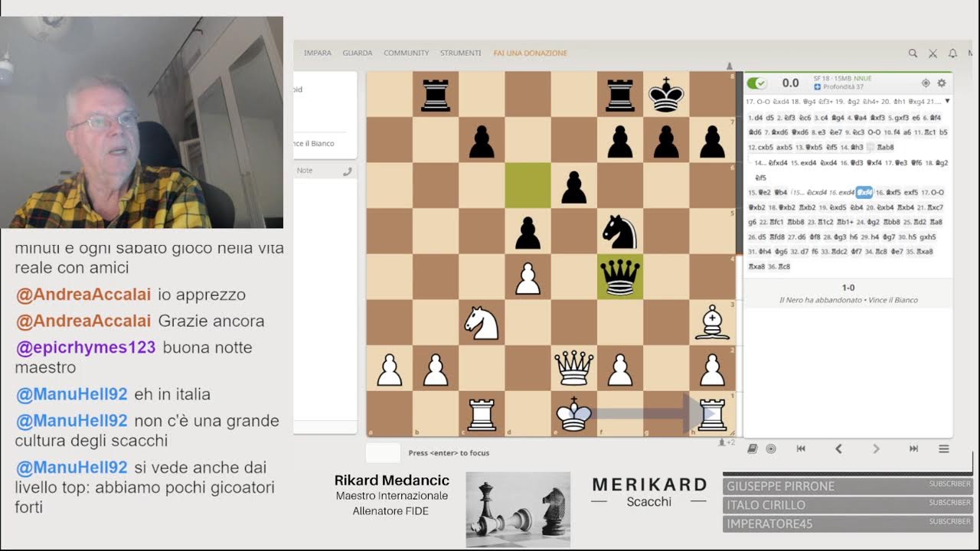This screenshot has width=980, height=551.
Task: Open the IMPARA menu
Action: point(318,54)
